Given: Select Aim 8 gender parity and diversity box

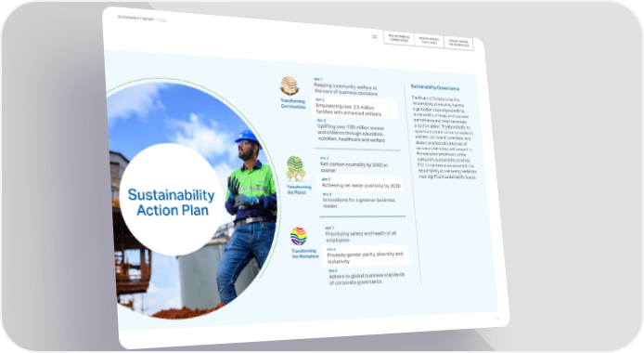Looking at the screenshot, I should pos(366,255).
